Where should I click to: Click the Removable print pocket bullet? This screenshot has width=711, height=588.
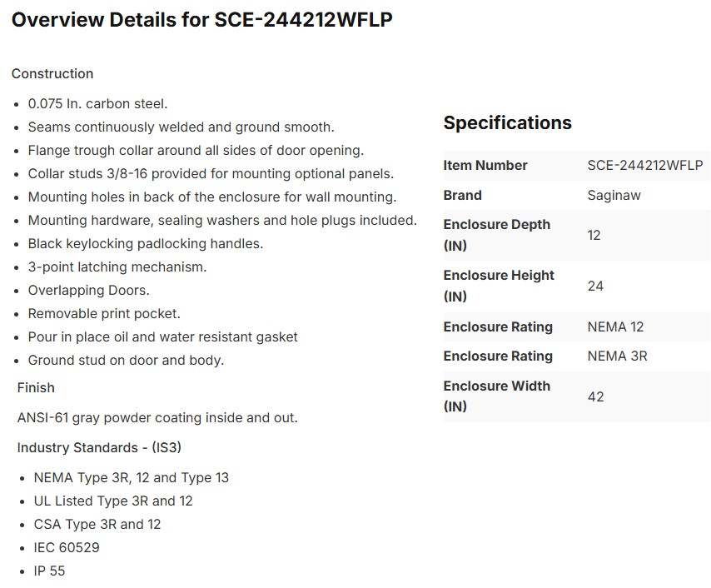104,313
